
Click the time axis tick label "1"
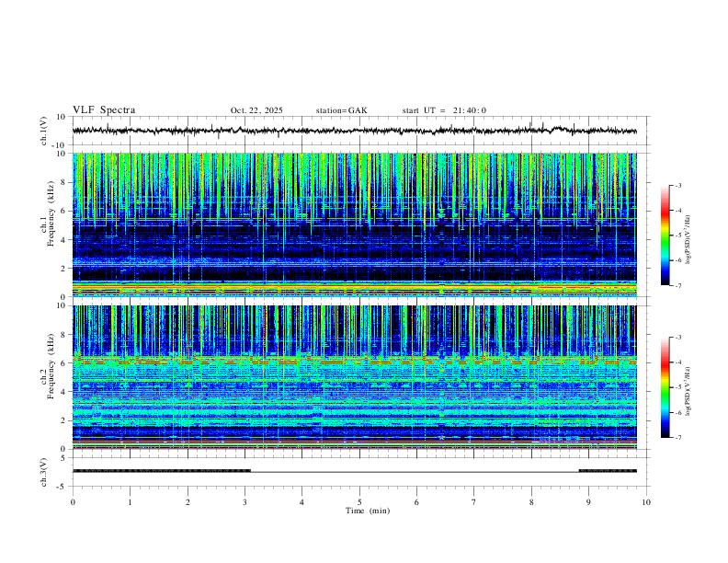(130, 502)
